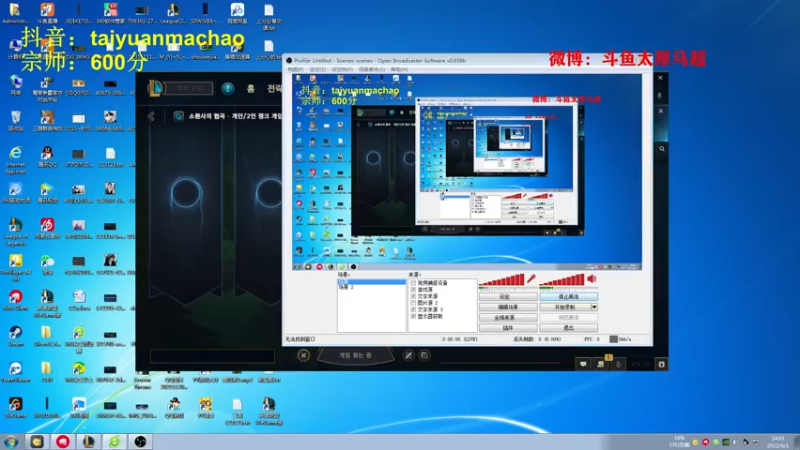Uncheck the 文字来源 source checkbox
The width and height of the screenshot is (800, 450).
[413, 296]
